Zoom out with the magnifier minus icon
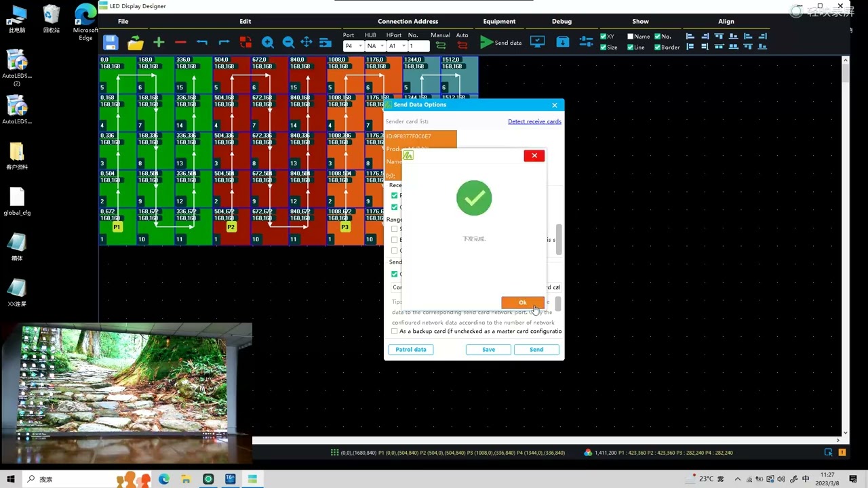The height and width of the screenshot is (488, 868). 288,43
